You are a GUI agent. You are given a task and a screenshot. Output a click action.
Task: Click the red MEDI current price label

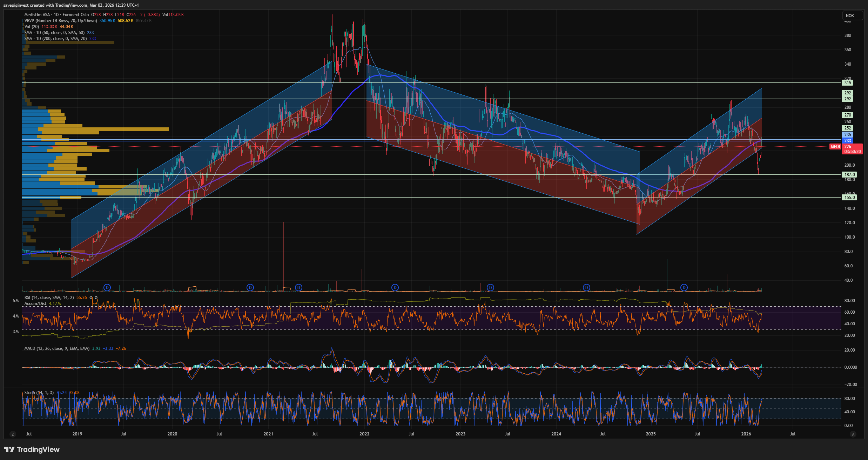tap(835, 147)
